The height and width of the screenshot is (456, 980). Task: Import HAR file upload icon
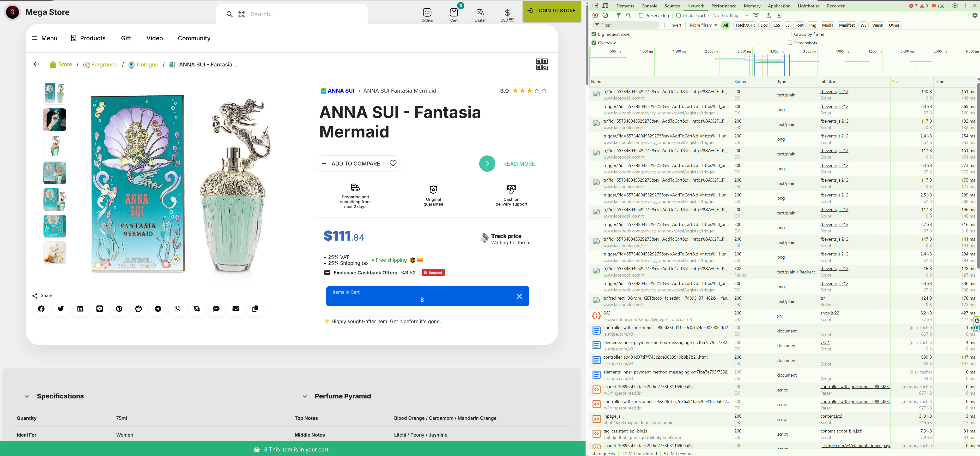[x=768, y=15]
